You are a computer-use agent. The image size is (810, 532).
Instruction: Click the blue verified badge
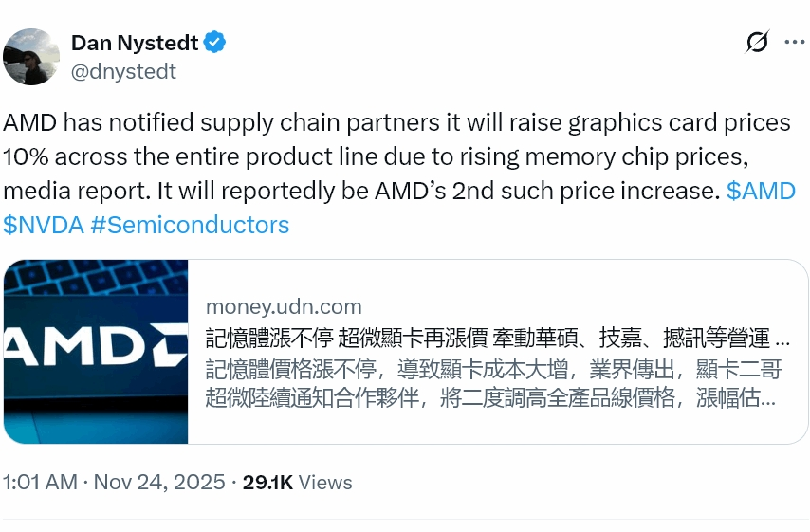215,42
